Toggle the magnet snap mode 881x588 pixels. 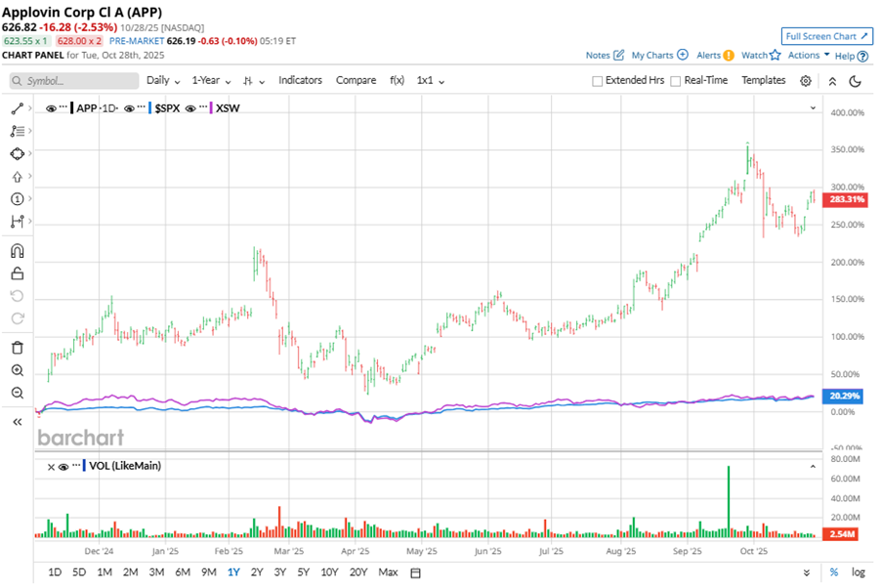tap(18, 251)
